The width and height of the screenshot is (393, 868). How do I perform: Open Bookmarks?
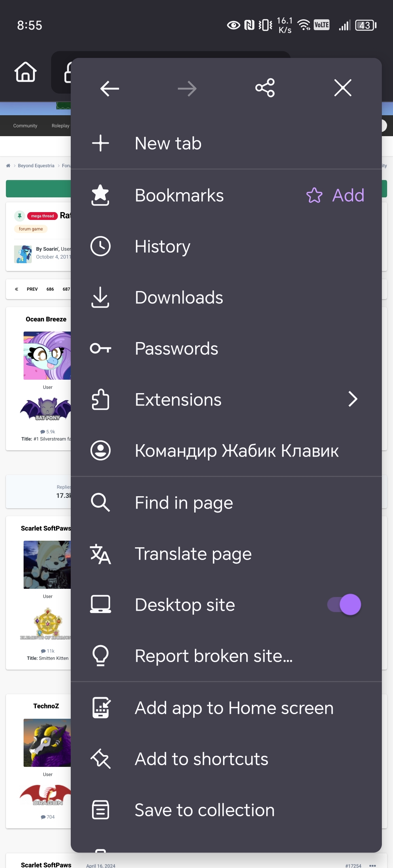click(x=179, y=195)
